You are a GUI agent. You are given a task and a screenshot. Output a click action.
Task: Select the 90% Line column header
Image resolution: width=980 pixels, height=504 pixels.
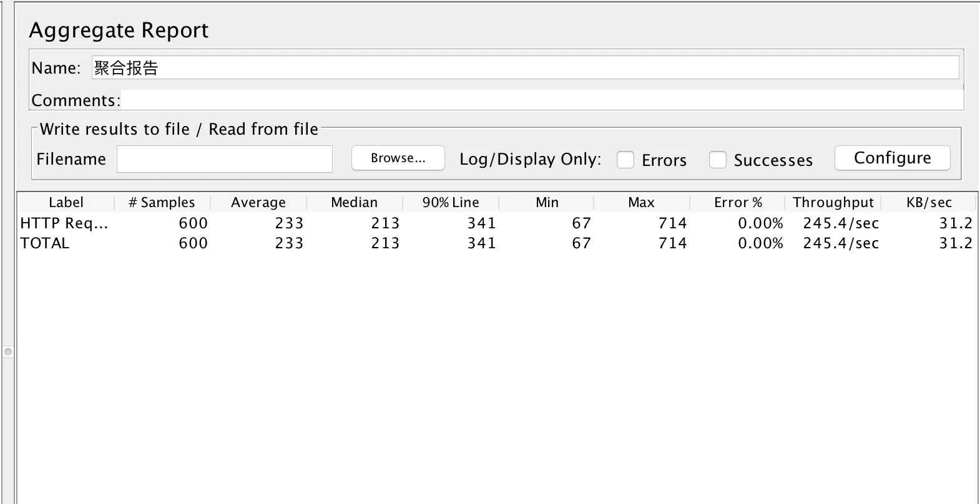pos(451,202)
